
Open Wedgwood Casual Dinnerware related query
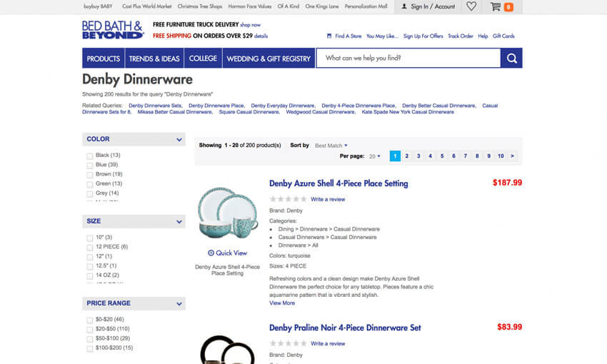320,112
